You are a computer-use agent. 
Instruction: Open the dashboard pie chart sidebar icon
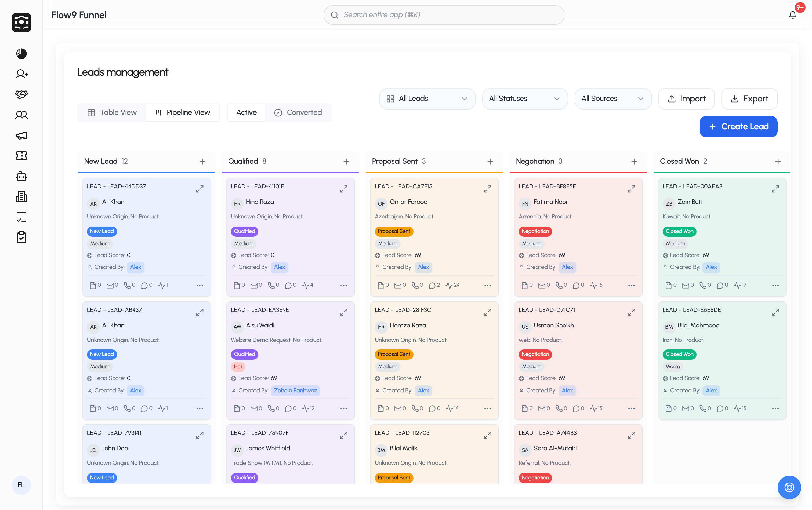pos(21,53)
